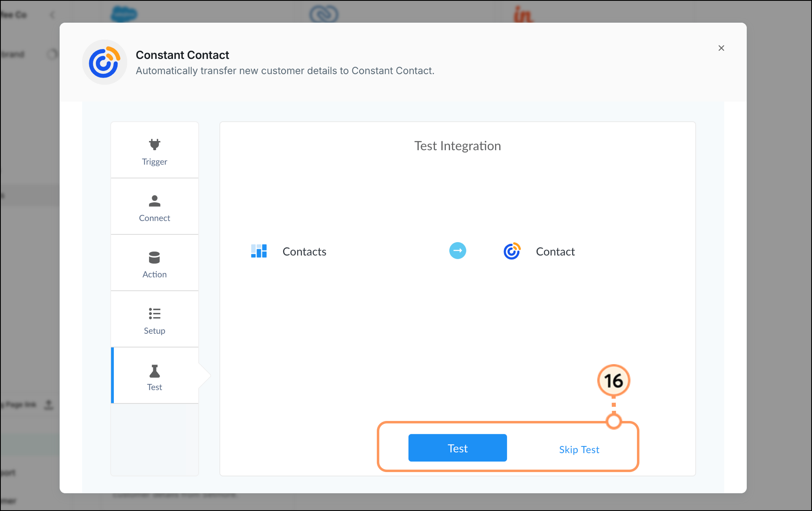Open the Setup step

click(x=154, y=320)
